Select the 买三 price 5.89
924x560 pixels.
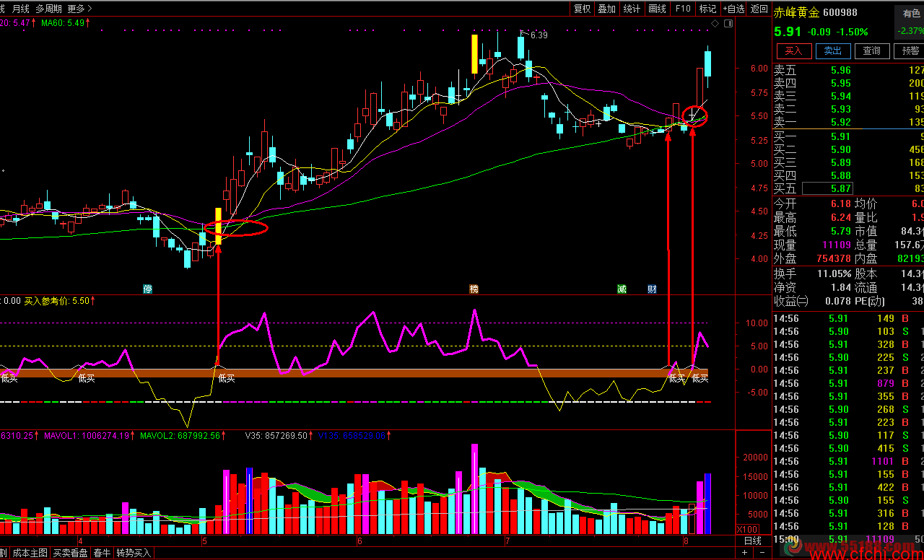pyautogui.click(x=840, y=162)
